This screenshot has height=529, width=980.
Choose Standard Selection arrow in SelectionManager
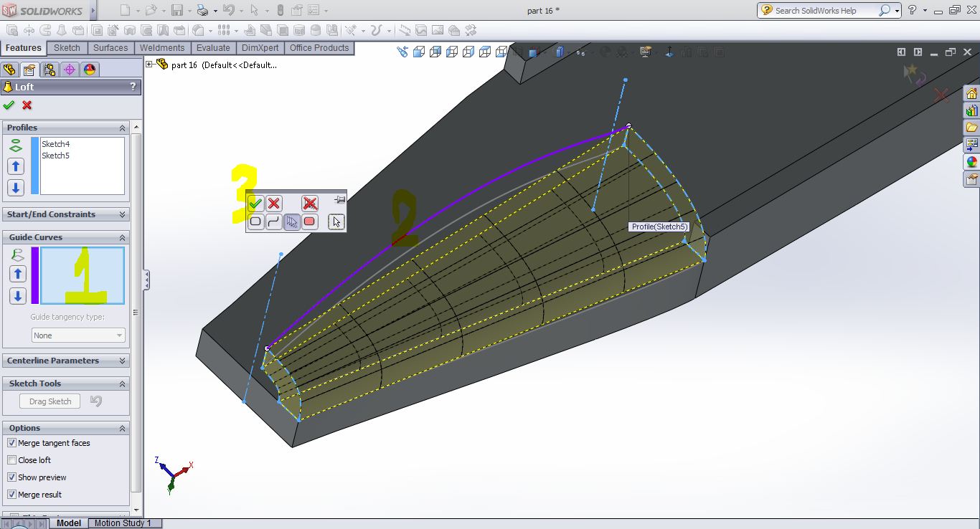tap(336, 221)
